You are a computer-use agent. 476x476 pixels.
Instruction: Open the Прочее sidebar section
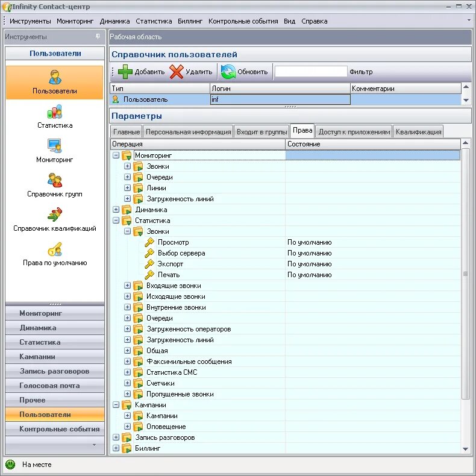[55, 400]
